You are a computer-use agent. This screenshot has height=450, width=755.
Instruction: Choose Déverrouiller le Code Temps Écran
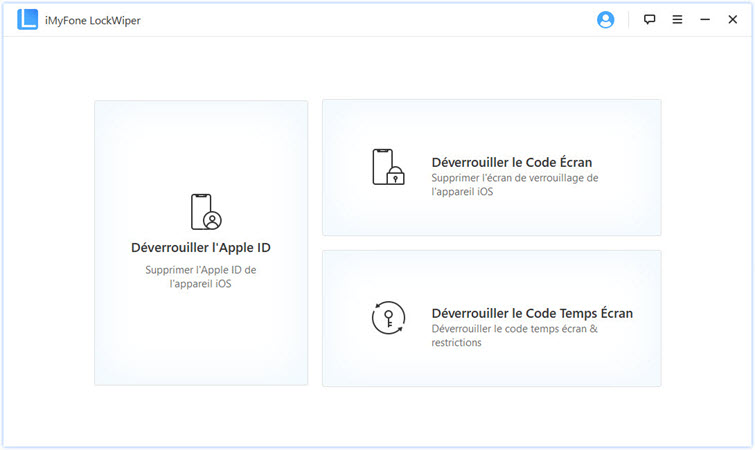tap(532, 313)
